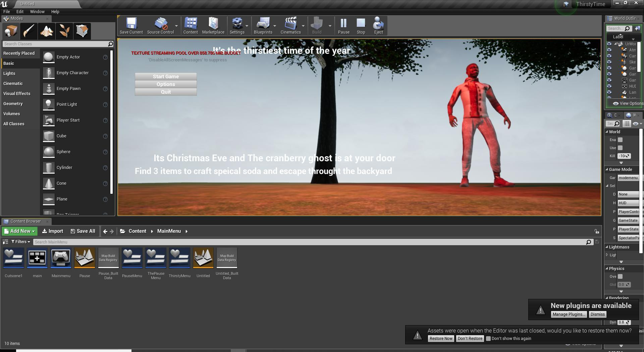This screenshot has width=644, height=352.
Task: Eject from the player controller
Action: 378,26
